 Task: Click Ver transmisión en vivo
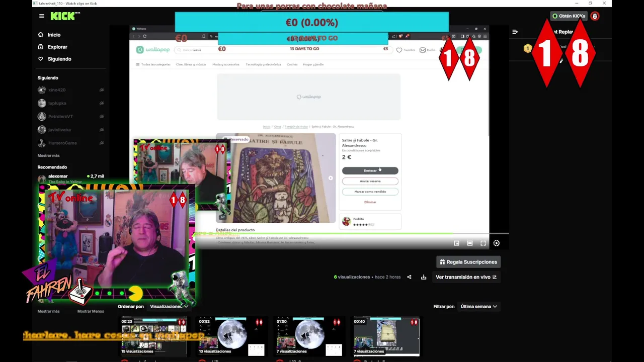[466, 277]
